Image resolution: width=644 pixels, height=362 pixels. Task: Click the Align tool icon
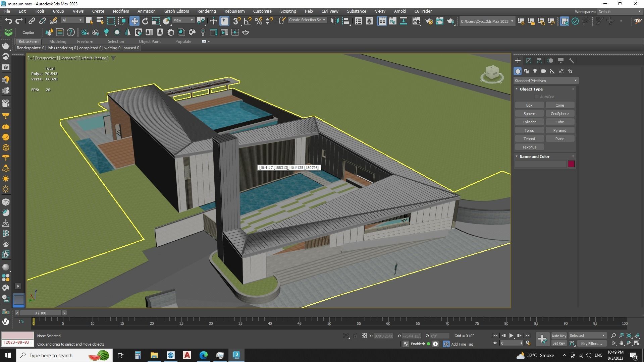346,21
